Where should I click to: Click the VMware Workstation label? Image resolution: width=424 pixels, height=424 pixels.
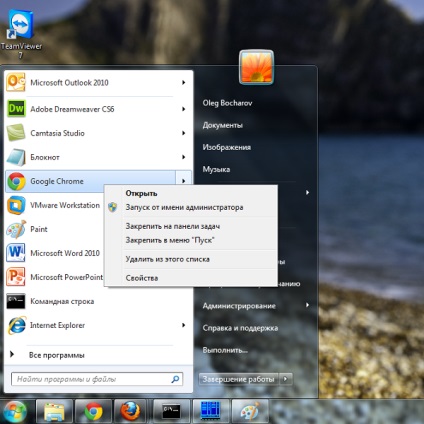65,205
